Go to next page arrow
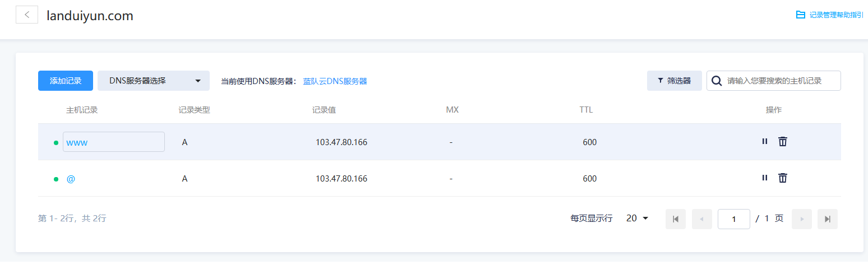The image size is (868, 274). (x=802, y=219)
